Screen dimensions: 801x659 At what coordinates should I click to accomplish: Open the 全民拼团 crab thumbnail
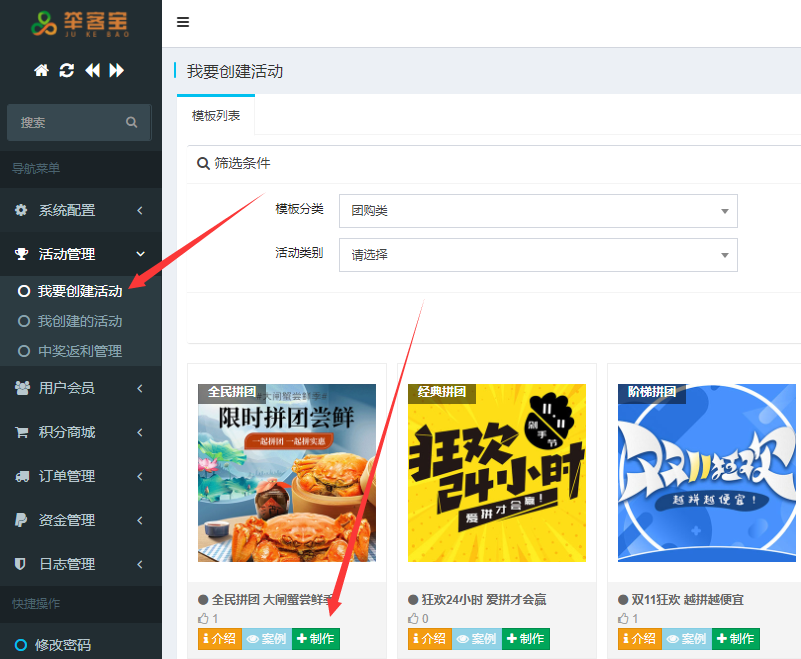coord(287,473)
